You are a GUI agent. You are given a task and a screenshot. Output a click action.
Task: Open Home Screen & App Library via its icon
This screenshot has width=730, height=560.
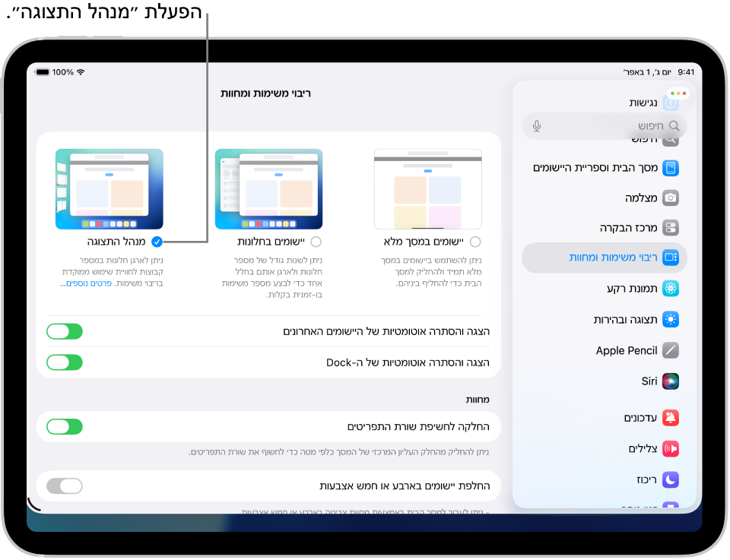(670, 168)
